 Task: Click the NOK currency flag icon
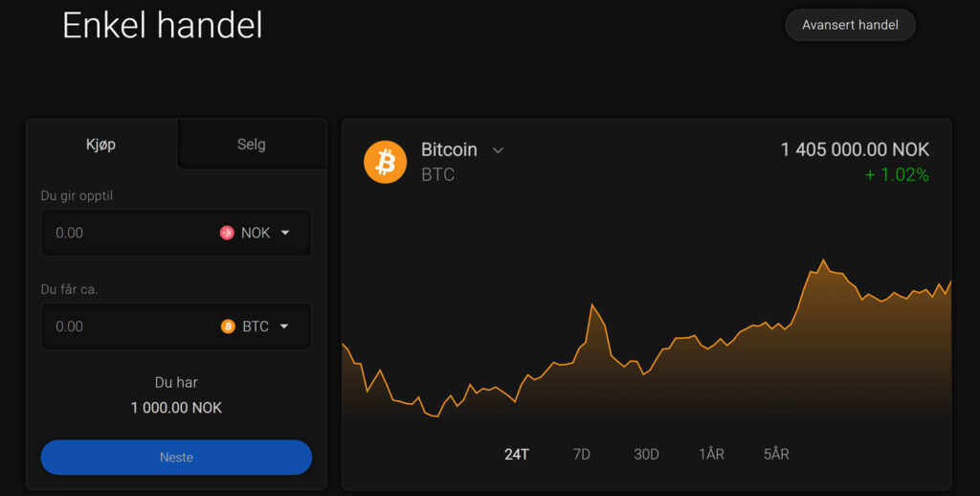tap(227, 233)
